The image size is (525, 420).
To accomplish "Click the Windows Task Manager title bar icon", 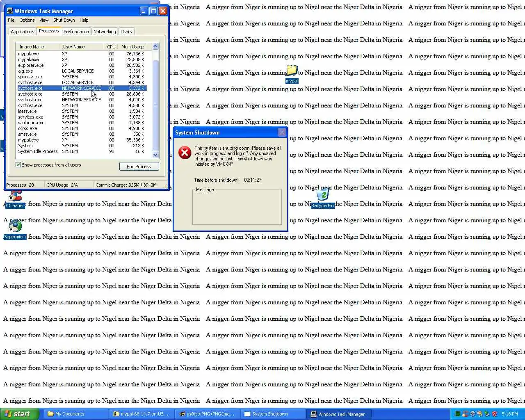I will point(10,11).
